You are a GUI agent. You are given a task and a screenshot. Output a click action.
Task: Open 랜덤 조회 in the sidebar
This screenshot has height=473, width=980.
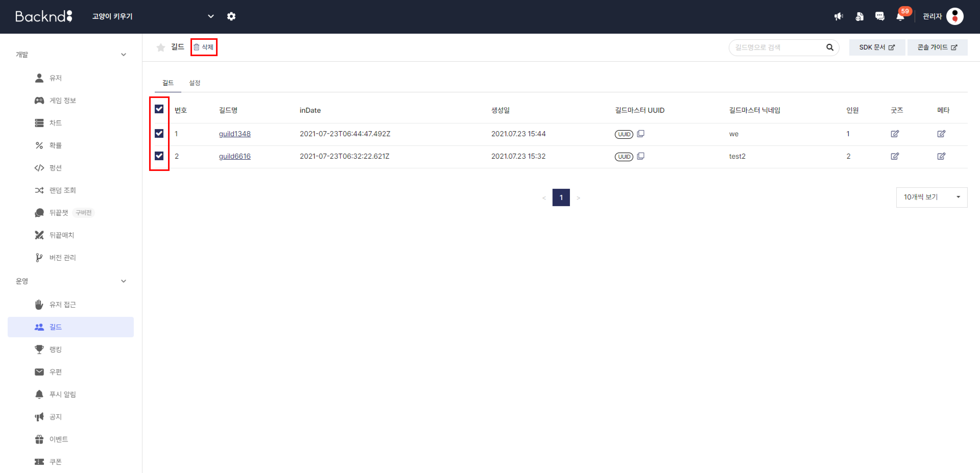71,190
